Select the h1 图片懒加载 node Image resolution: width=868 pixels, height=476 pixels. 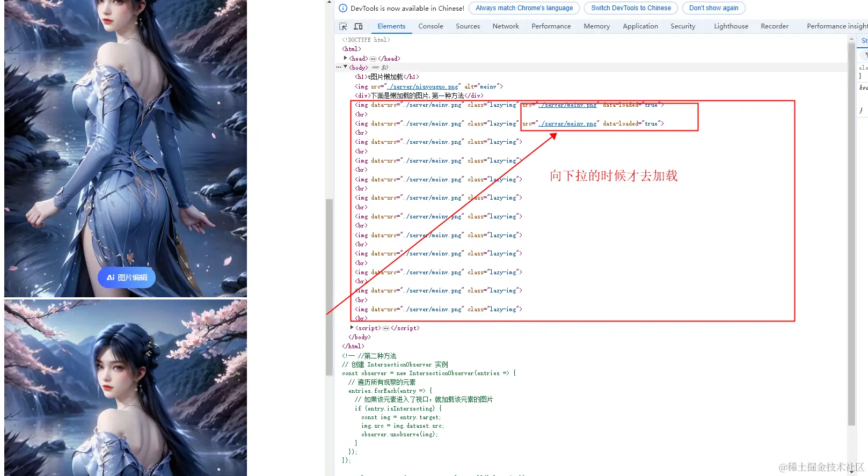coord(387,77)
